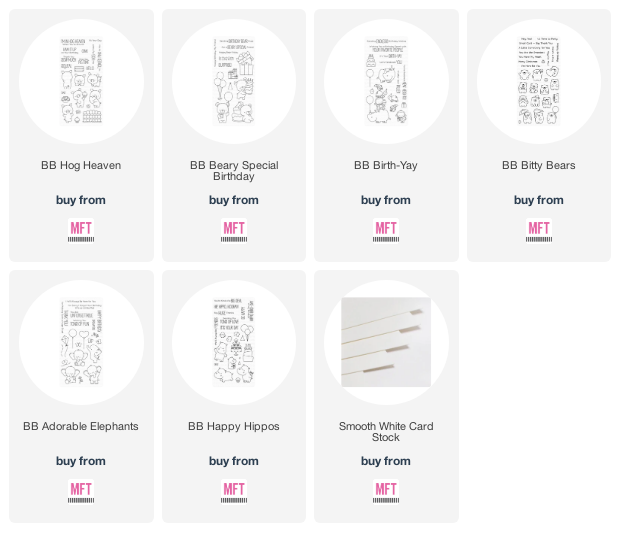
Task: Click MFT logo under BB Happy Hippos
Action: (x=234, y=492)
